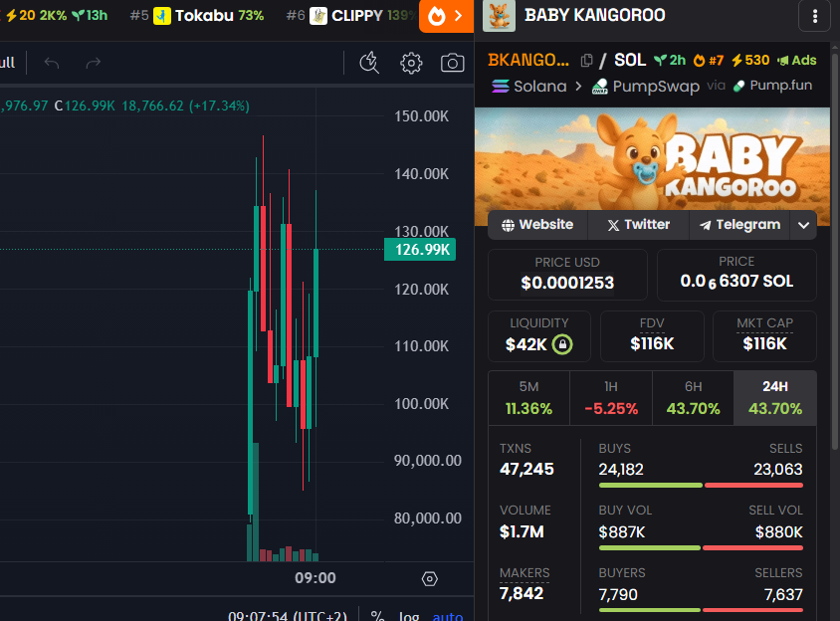Open trending token CLIPPY #6
840x621 pixels.
click(x=351, y=16)
